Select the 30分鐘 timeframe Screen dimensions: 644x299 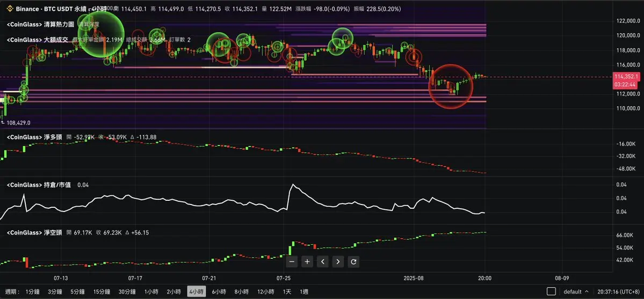tap(128, 291)
